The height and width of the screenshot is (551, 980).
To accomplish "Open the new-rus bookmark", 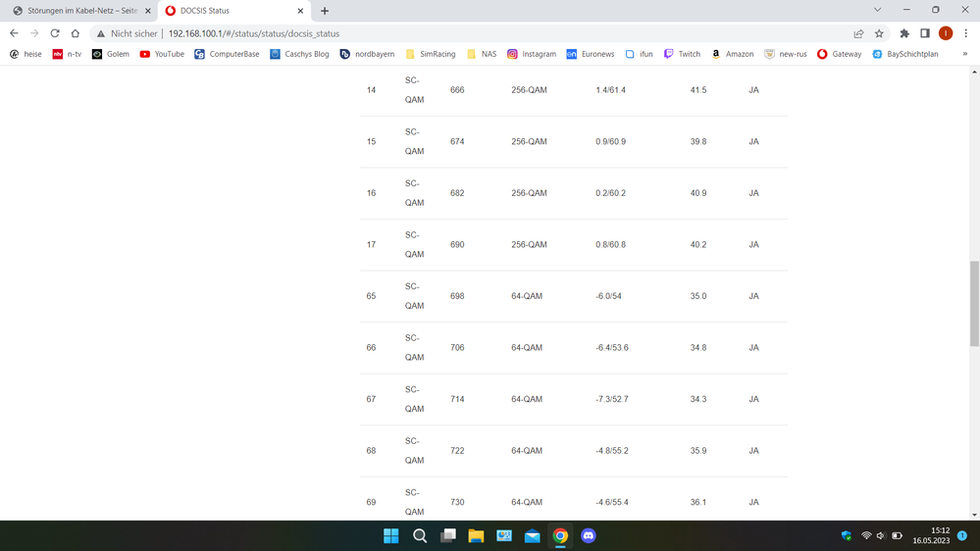I will [x=786, y=54].
